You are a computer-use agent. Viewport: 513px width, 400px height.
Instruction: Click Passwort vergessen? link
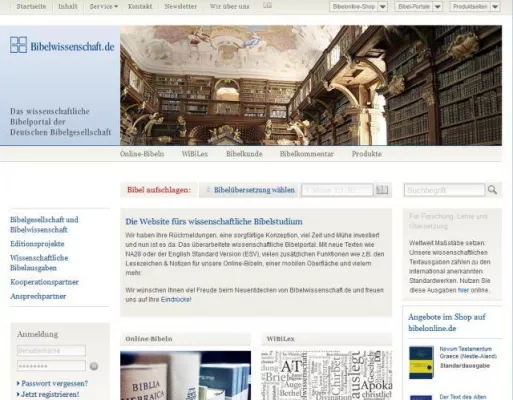coord(54,383)
